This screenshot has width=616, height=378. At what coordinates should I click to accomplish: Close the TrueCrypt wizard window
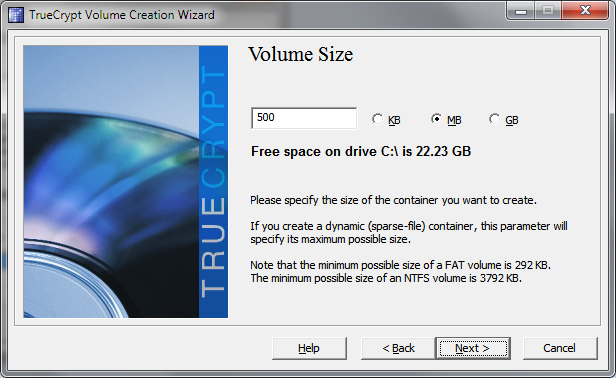tap(585, 11)
